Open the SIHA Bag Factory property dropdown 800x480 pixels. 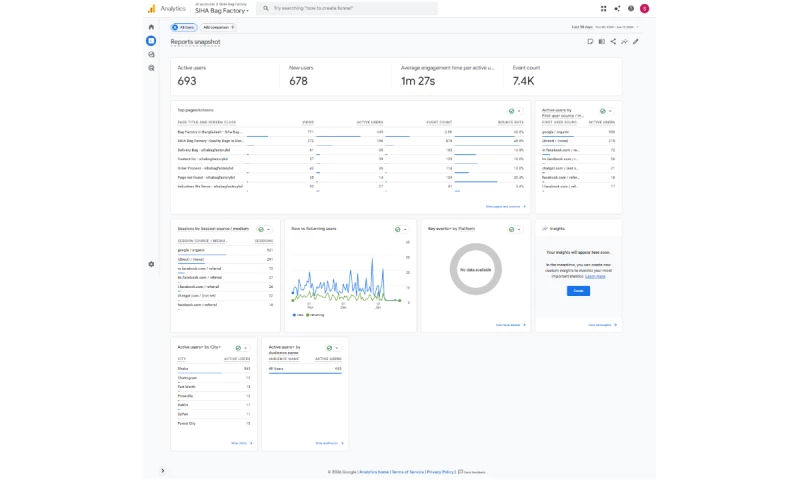[x=222, y=11]
